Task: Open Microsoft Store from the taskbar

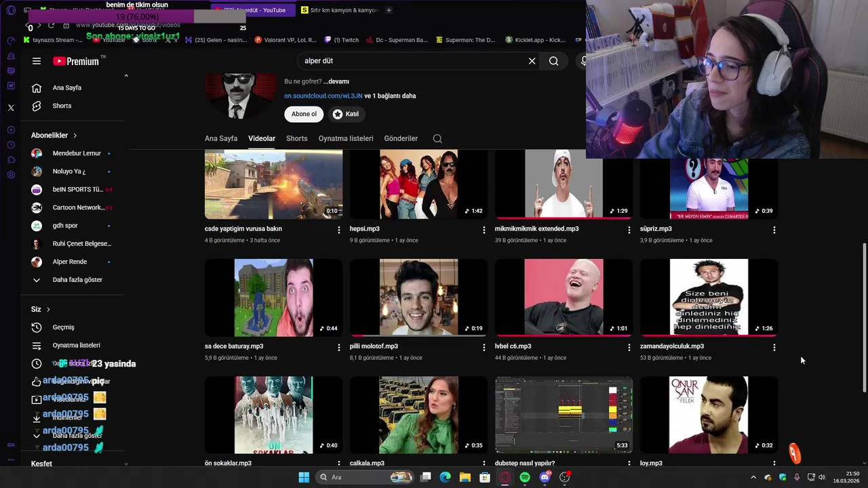Action: [485, 477]
